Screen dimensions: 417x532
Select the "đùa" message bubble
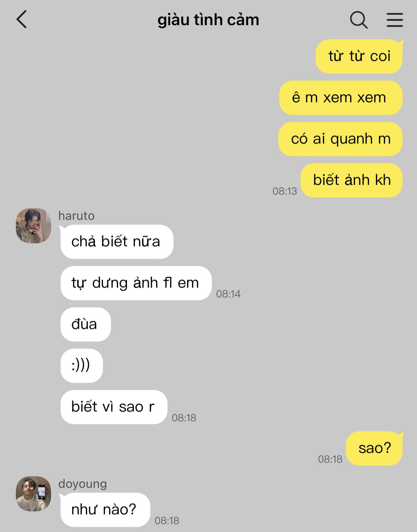coord(85,324)
